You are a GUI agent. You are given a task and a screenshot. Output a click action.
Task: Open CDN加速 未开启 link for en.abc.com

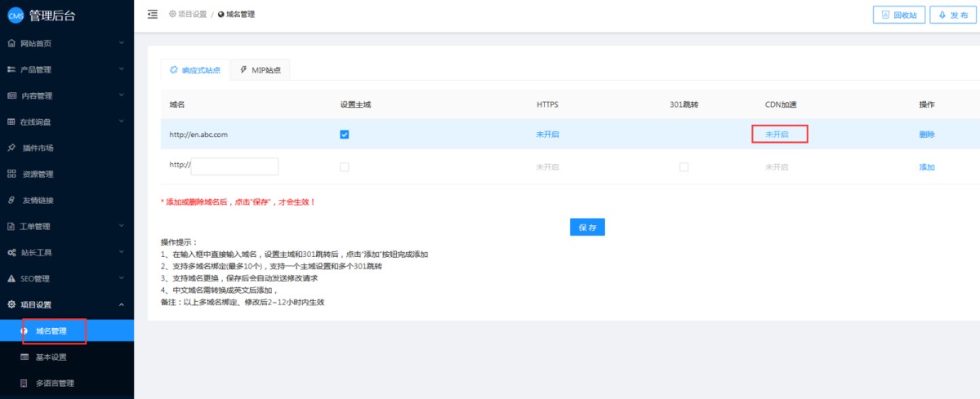(x=777, y=135)
